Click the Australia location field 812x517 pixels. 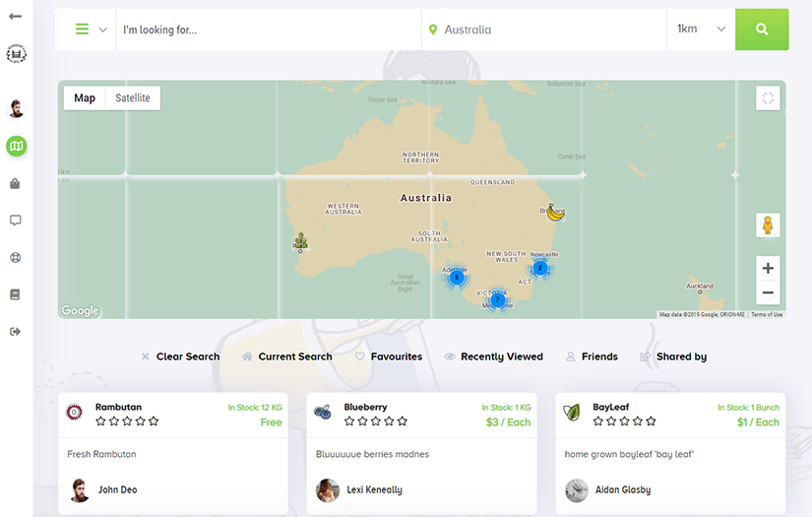[543, 30]
